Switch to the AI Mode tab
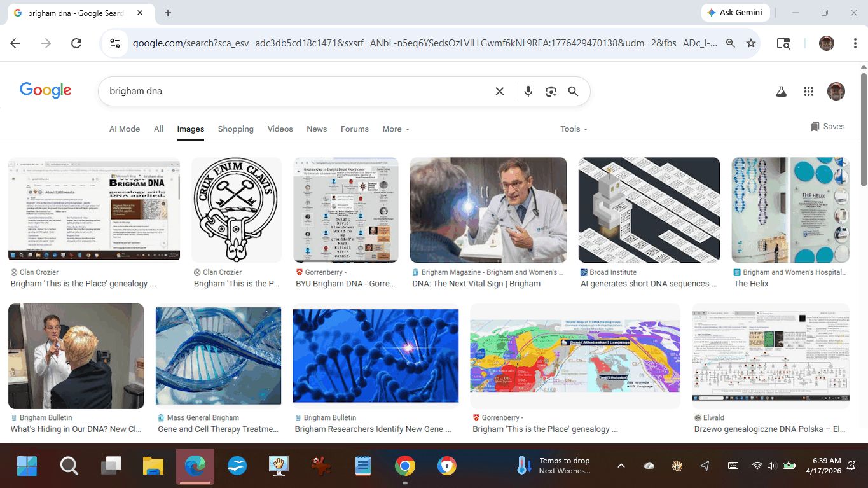 tap(125, 129)
